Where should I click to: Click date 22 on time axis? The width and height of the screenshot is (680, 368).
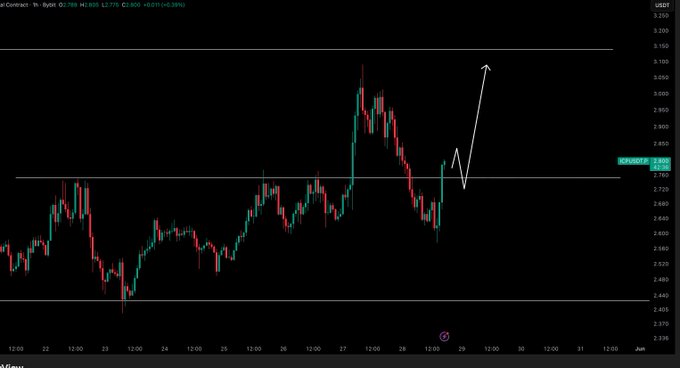(x=46, y=348)
